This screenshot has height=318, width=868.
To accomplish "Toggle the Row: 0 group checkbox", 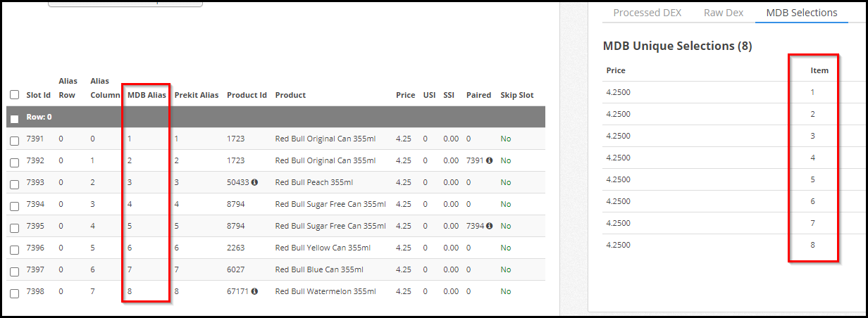I will [15, 118].
